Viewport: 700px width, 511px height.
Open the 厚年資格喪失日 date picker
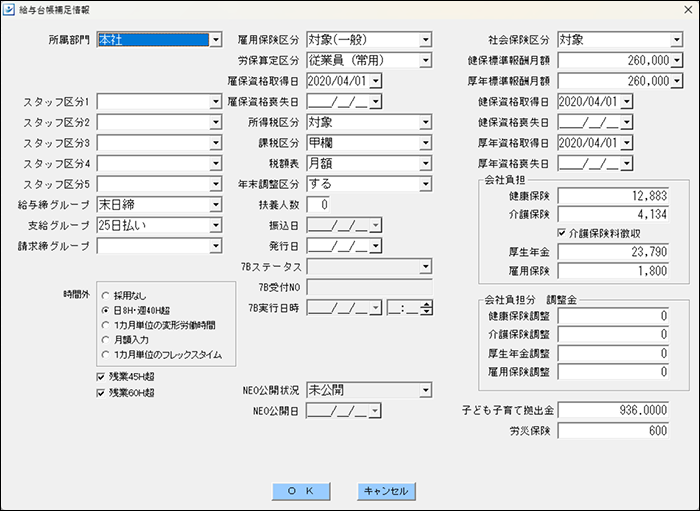626,163
